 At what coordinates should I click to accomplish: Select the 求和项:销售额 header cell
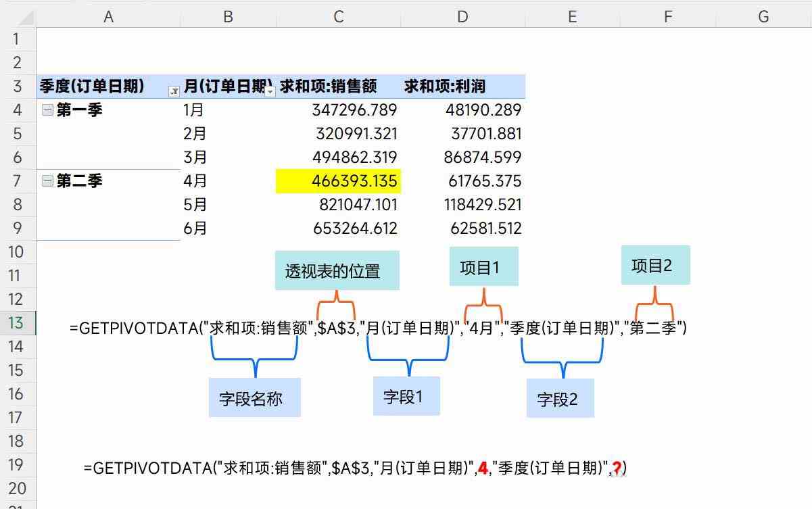pyautogui.click(x=338, y=87)
